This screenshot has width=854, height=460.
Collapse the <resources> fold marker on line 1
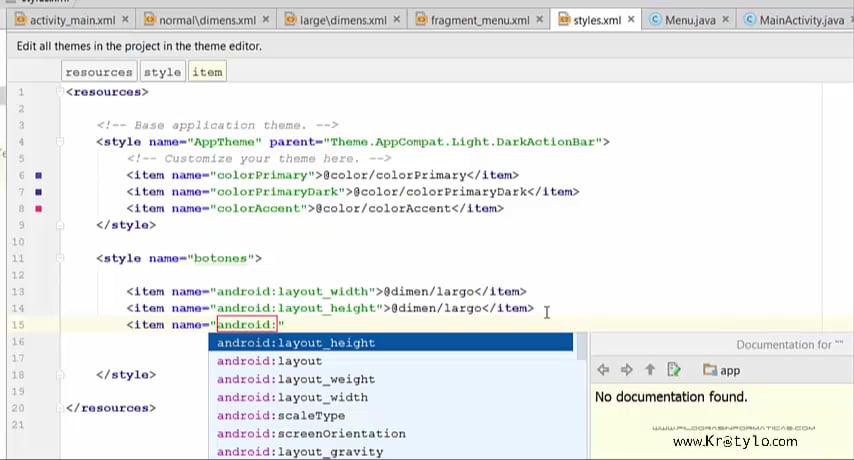click(x=60, y=91)
